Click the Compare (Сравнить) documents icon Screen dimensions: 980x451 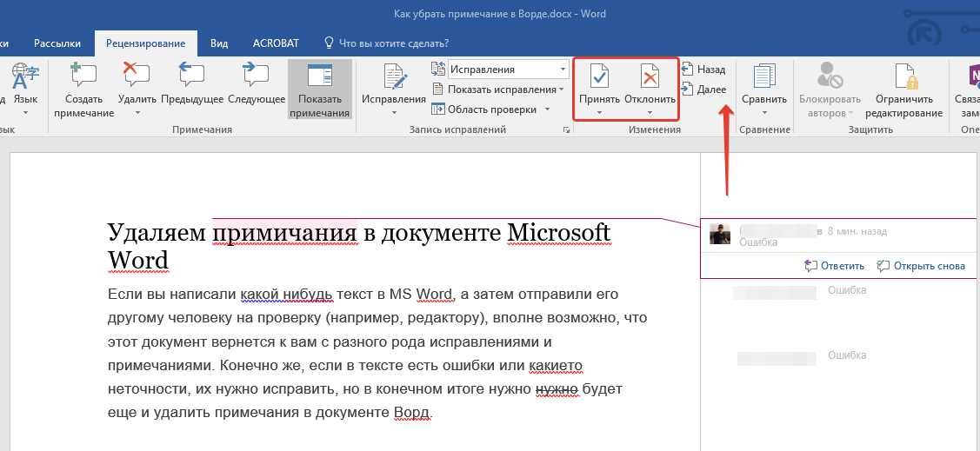pyautogui.click(x=764, y=77)
